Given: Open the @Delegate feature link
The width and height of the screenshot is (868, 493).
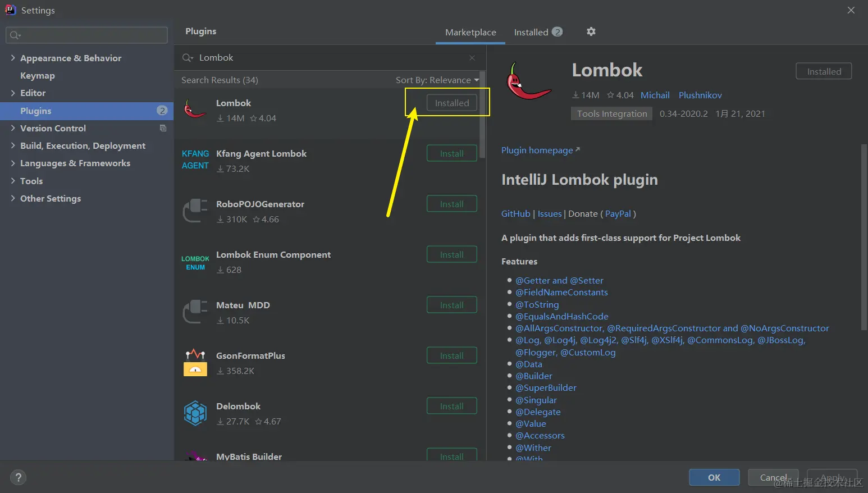Looking at the screenshot, I should pyautogui.click(x=538, y=412).
